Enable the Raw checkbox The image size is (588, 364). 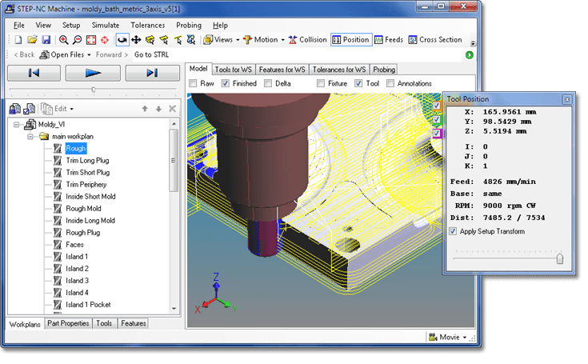point(193,83)
